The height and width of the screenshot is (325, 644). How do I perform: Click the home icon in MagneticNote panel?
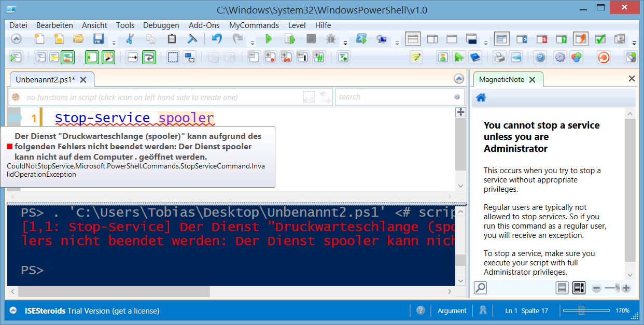[x=481, y=97]
